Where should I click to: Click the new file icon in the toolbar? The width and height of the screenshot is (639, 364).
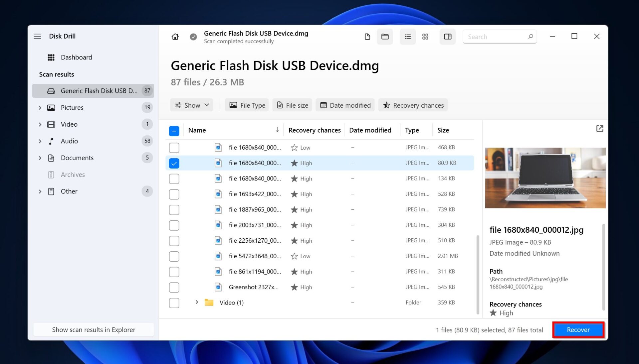pyautogui.click(x=367, y=37)
